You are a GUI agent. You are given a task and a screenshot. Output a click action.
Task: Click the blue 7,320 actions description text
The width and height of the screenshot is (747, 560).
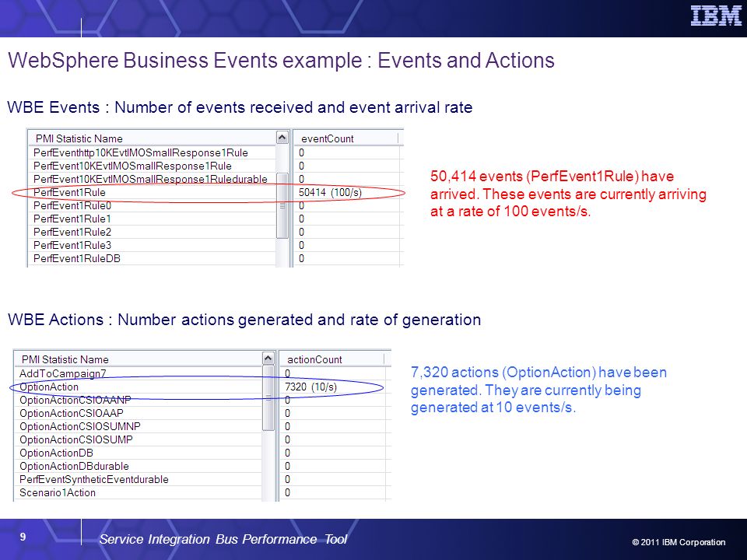tap(538, 390)
